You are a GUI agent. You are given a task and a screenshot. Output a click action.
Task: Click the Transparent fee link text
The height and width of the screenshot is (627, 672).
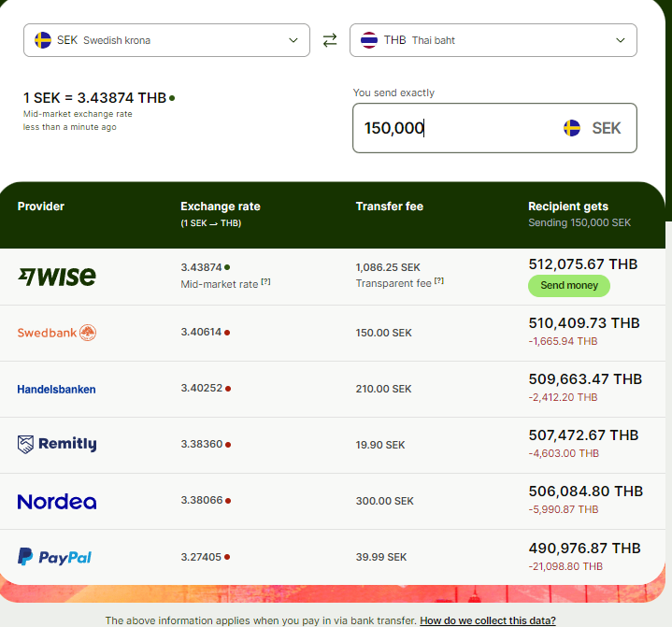(x=393, y=283)
